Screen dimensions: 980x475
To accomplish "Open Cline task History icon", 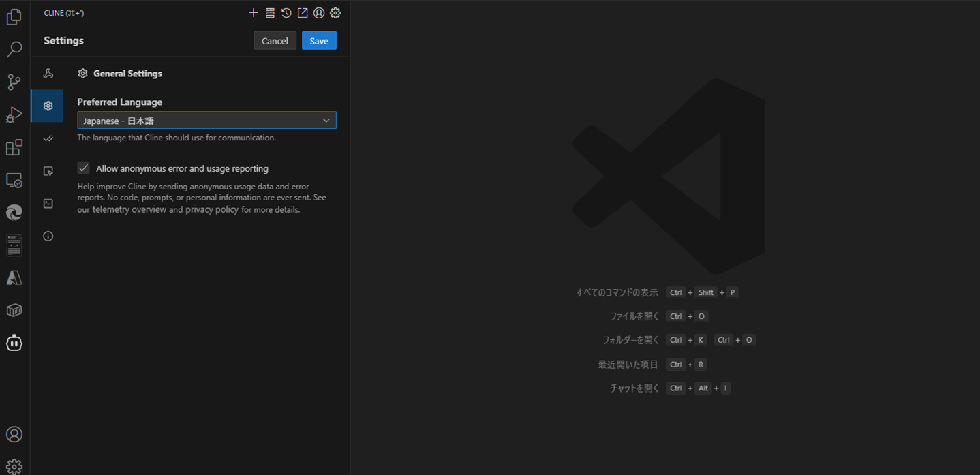I will pos(286,13).
